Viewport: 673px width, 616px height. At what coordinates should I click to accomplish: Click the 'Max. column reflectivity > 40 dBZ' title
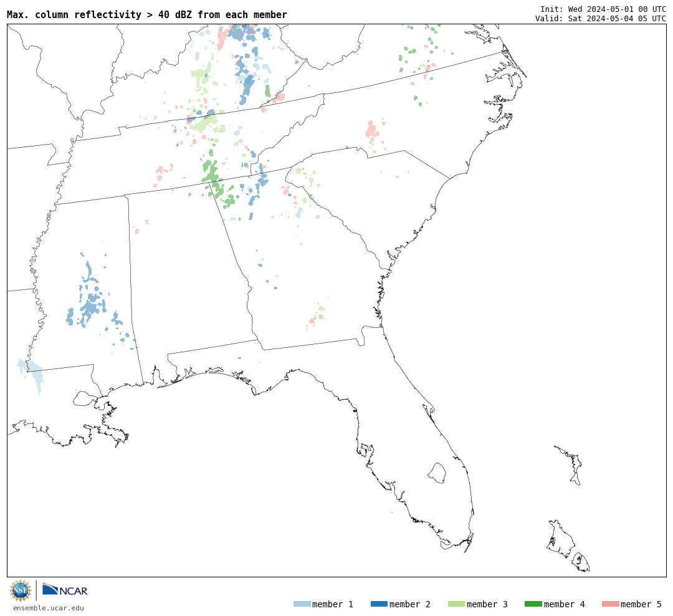147,14
